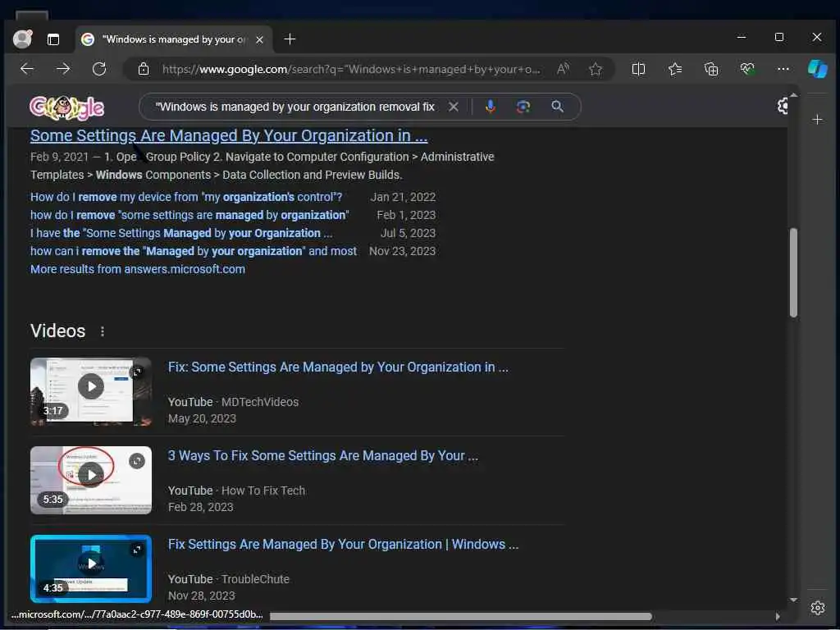The height and width of the screenshot is (630, 840).
Task: Close the "Windows is managed" tab
Action: pos(259,39)
